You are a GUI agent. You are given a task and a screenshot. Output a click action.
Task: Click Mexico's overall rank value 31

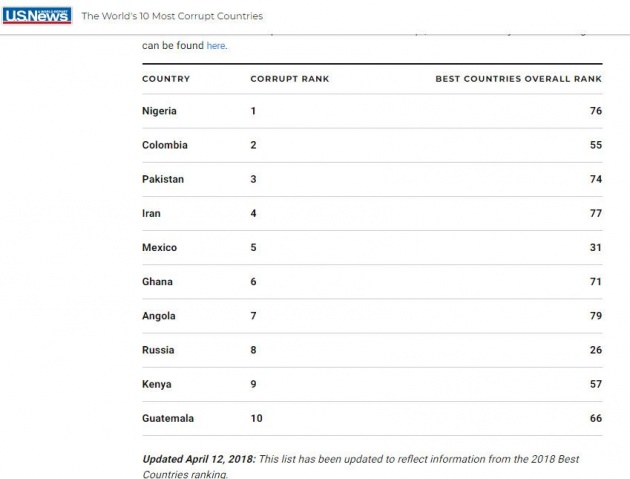[596, 248]
